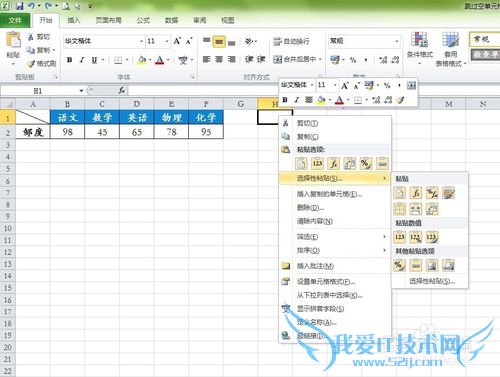The image size is (500, 377).
Task: Decrease indent in ribbon alignment group
Action: coord(249,59)
